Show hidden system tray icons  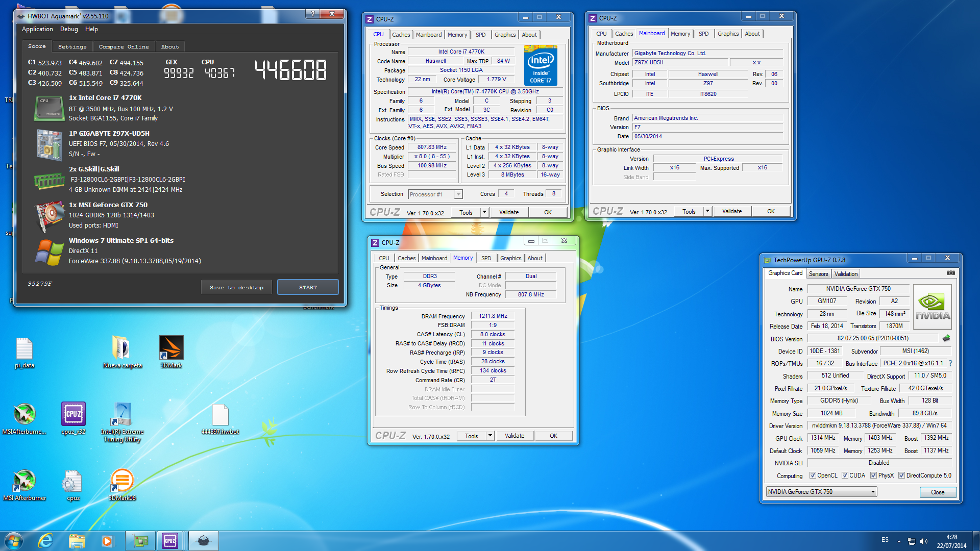tap(899, 541)
